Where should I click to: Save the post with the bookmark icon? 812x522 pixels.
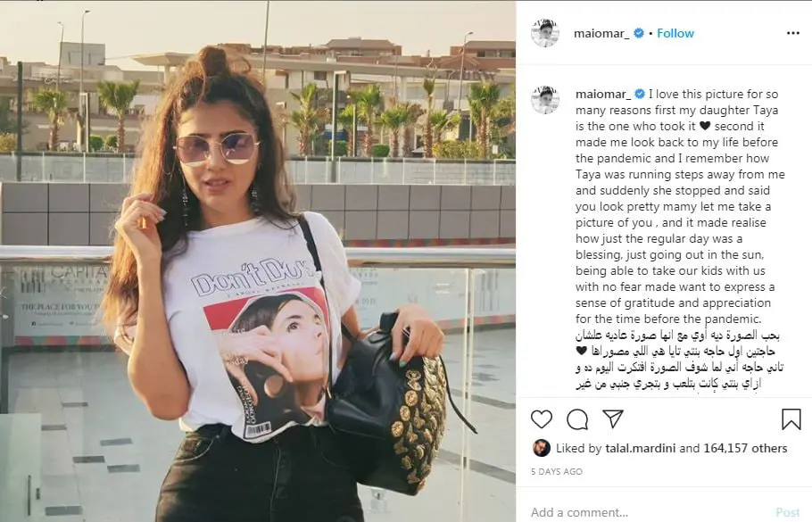point(791,419)
